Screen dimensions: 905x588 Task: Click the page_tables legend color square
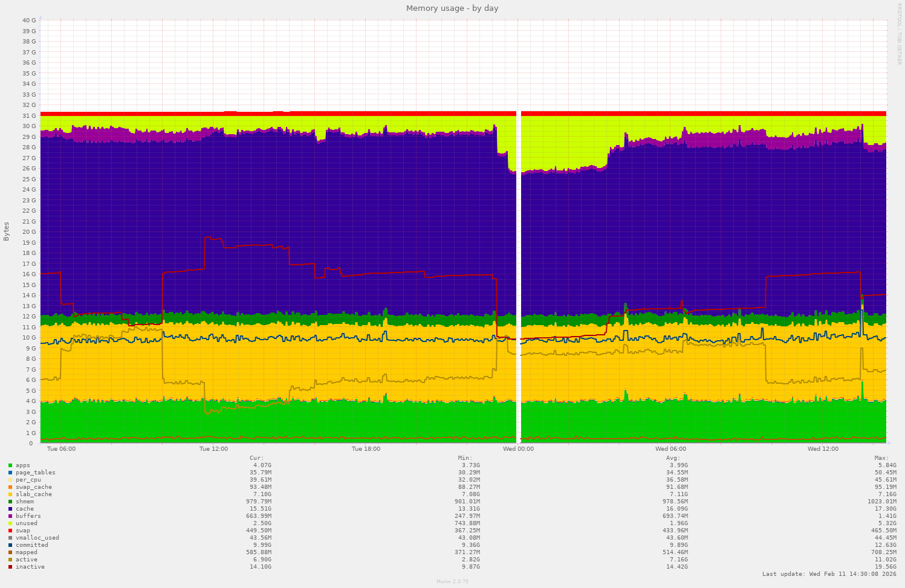(x=10, y=473)
